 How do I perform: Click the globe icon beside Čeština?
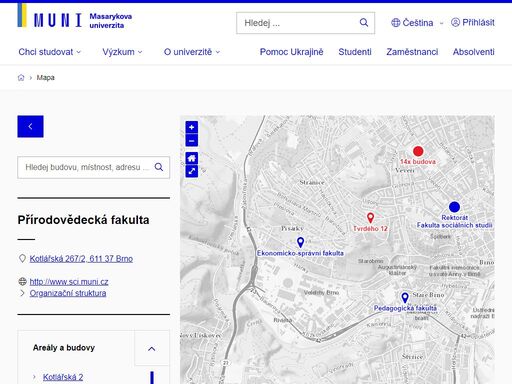[x=395, y=23]
